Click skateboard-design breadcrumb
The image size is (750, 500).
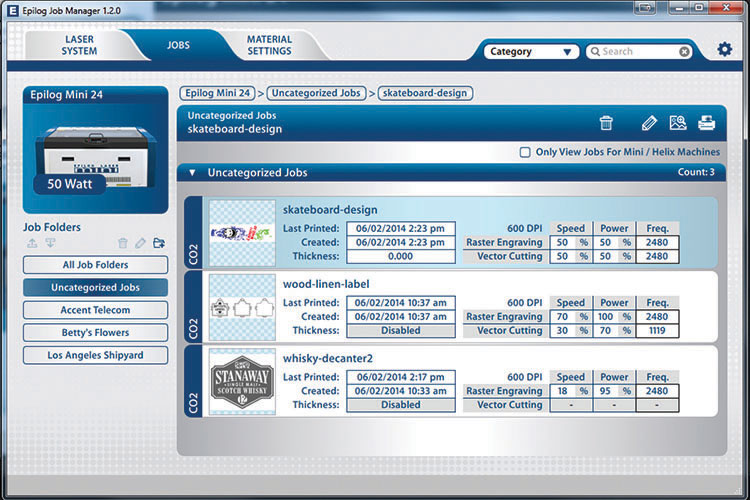click(425, 93)
